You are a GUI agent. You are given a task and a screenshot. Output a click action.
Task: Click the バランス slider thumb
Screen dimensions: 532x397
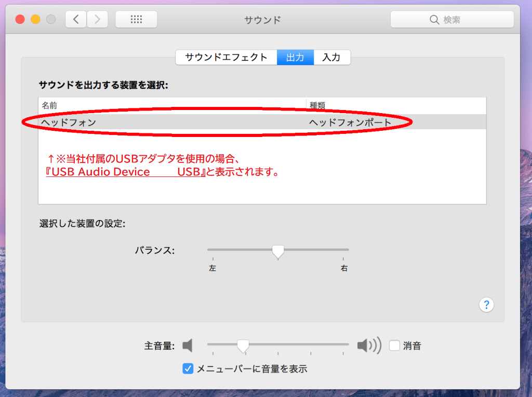click(278, 252)
